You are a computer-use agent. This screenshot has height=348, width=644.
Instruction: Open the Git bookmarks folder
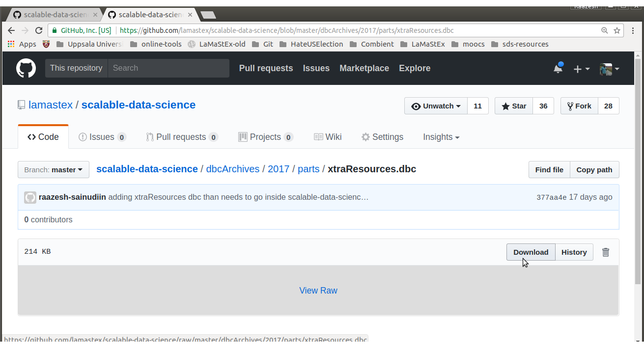262,44
